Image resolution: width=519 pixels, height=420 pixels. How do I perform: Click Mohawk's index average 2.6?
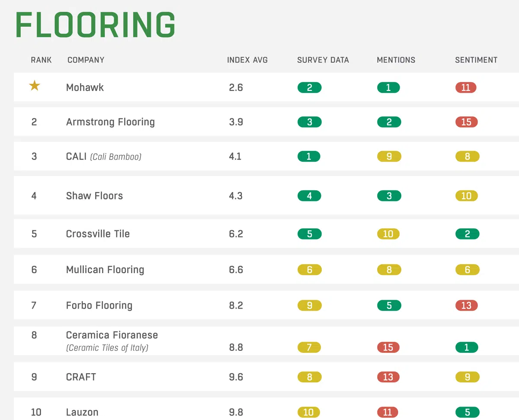(x=236, y=88)
